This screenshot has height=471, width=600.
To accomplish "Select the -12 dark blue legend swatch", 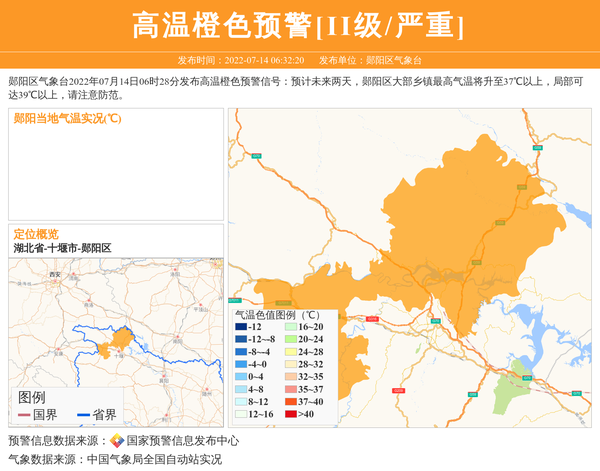I will (241, 327).
